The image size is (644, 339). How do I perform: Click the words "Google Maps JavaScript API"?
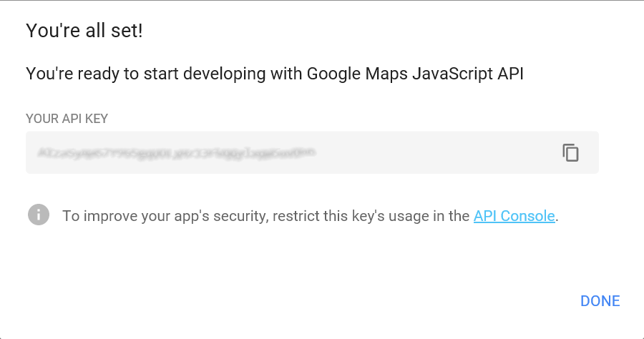coord(415,74)
